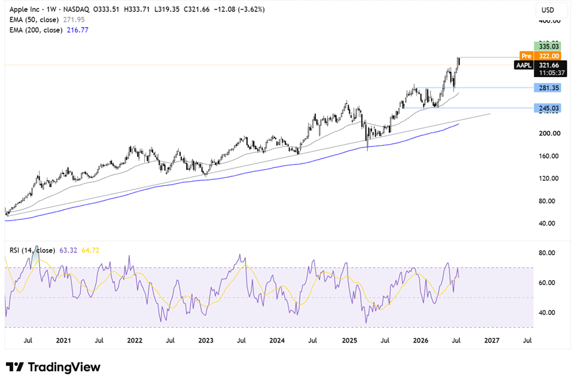
Task: Click the 80.00 price axis label in main chart
Action: 547,201
